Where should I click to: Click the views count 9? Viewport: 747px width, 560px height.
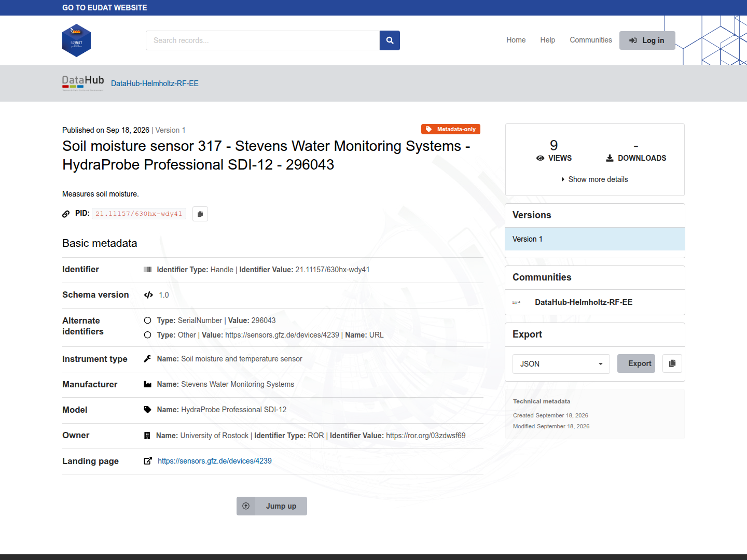pyautogui.click(x=554, y=145)
